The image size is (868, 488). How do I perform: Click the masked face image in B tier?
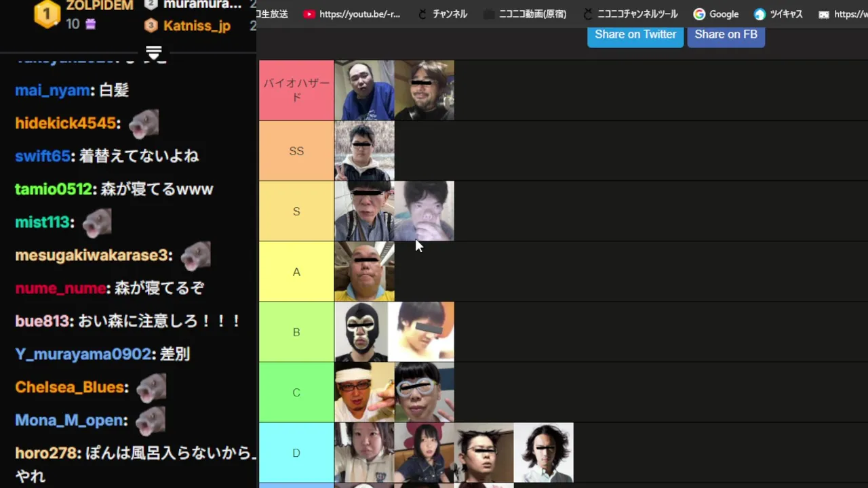pyautogui.click(x=364, y=331)
